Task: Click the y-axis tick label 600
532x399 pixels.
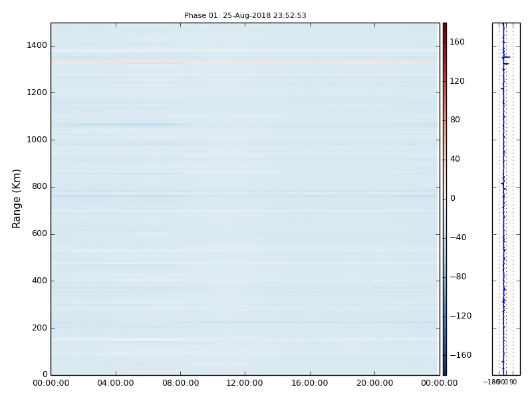Action: pyautogui.click(x=39, y=233)
